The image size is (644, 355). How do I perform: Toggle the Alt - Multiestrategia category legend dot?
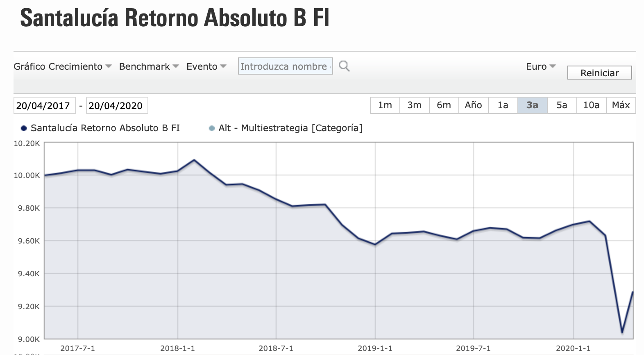coord(212,128)
